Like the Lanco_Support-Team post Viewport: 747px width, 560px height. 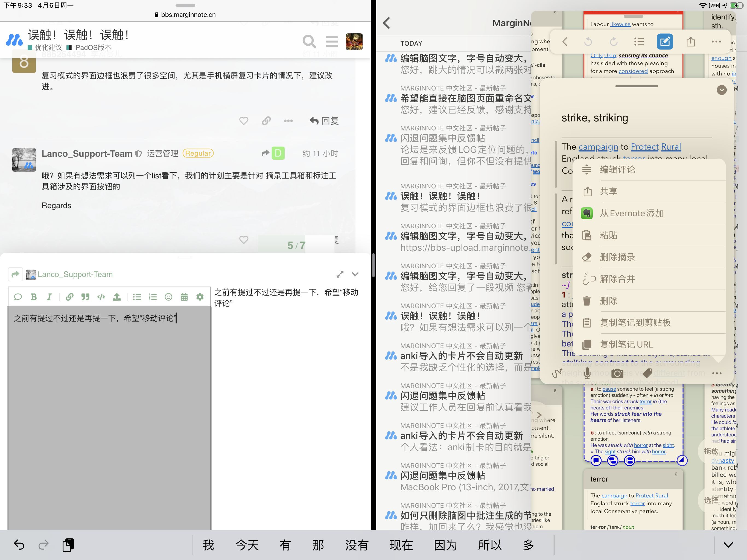243,240
